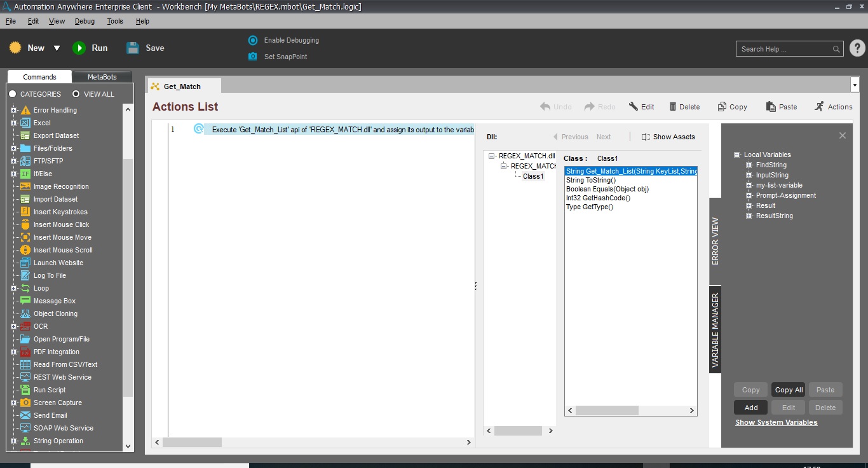
Task: Click the If/Else command icon
Action: coord(25,174)
